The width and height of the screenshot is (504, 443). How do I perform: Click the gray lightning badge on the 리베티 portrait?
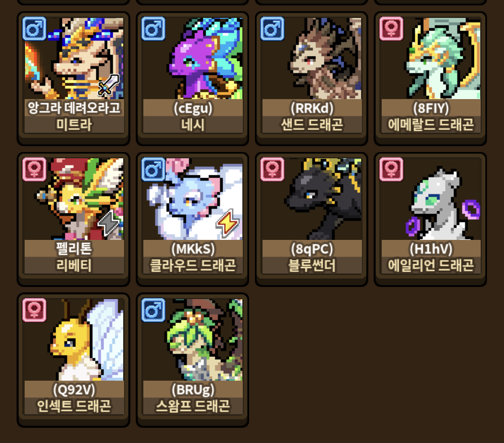(x=108, y=223)
